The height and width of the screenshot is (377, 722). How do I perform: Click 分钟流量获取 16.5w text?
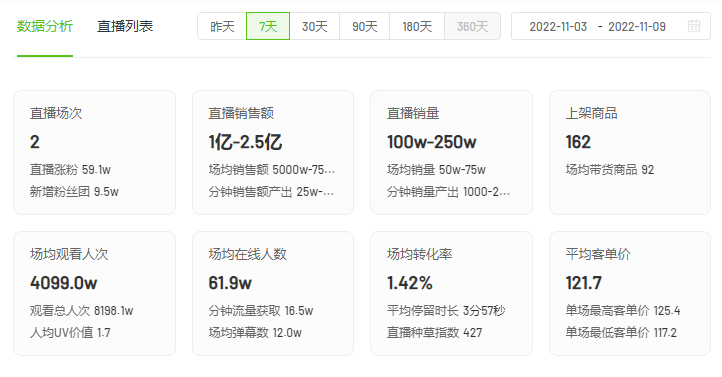(x=261, y=311)
